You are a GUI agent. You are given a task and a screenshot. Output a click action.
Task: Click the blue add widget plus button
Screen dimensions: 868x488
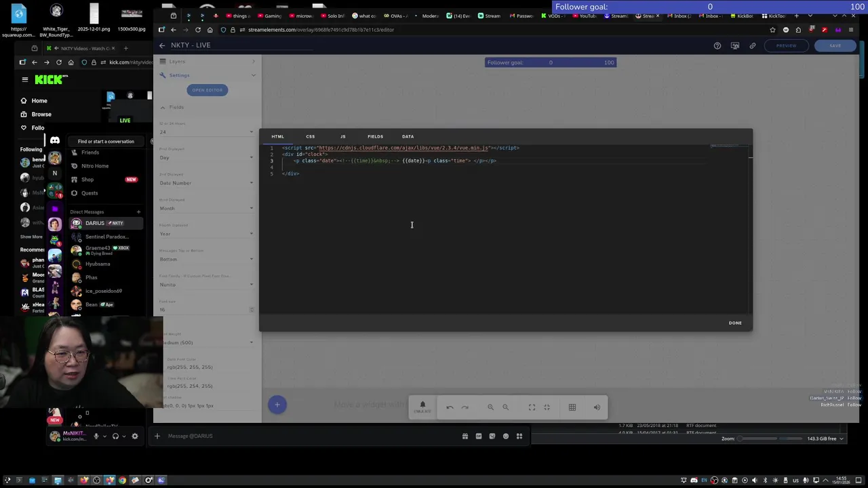[x=277, y=405]
